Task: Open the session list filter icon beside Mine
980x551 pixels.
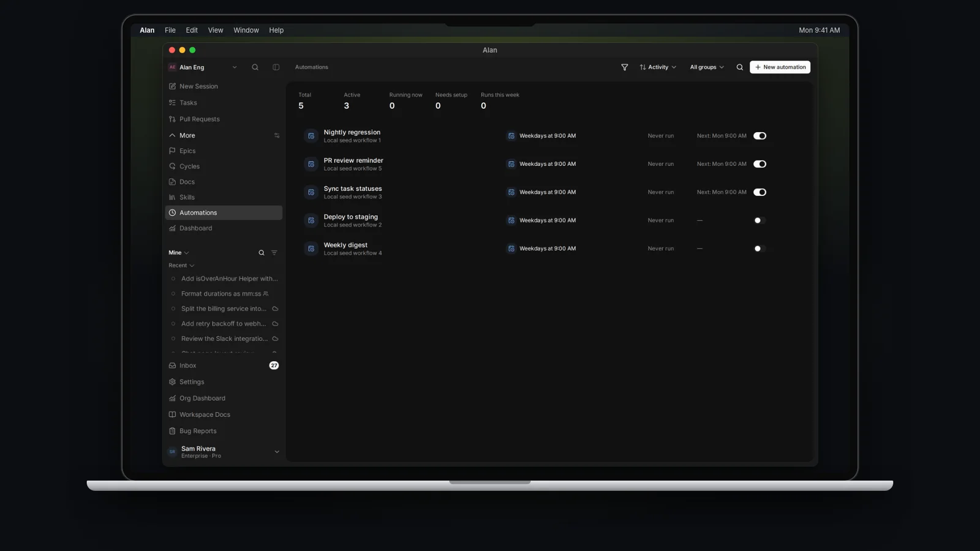Action: click(274, 253)
